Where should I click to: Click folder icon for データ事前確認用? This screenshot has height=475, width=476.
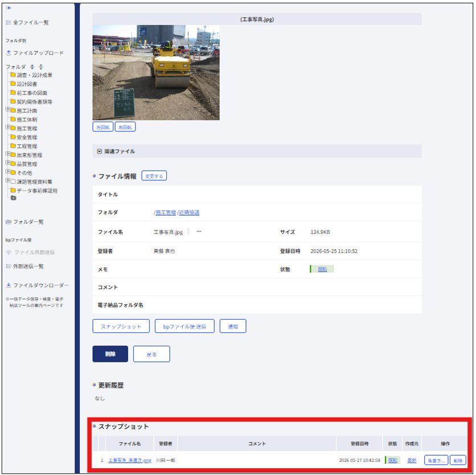[x=13, y=190]
